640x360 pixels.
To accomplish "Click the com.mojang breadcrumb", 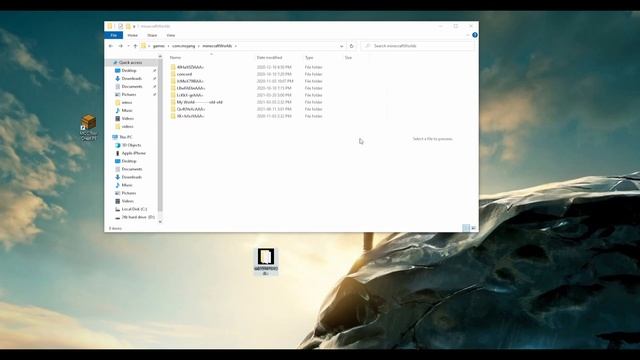I will (x=183, y=46).
